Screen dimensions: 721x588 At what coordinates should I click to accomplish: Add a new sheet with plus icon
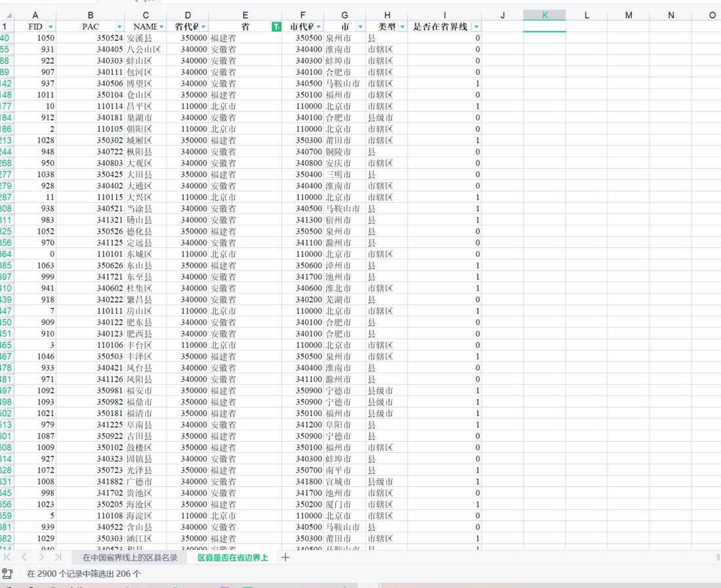[x=285, y=557]
